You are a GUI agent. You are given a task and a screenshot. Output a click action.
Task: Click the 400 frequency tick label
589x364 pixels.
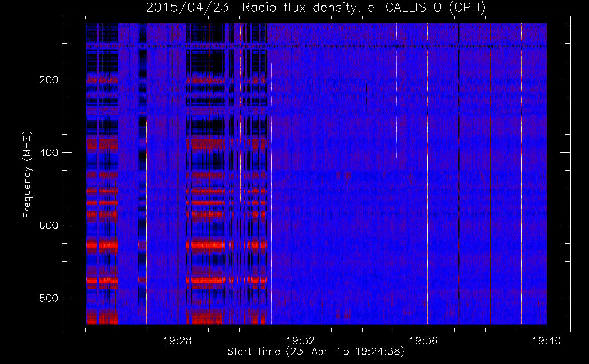click(49, 153)
